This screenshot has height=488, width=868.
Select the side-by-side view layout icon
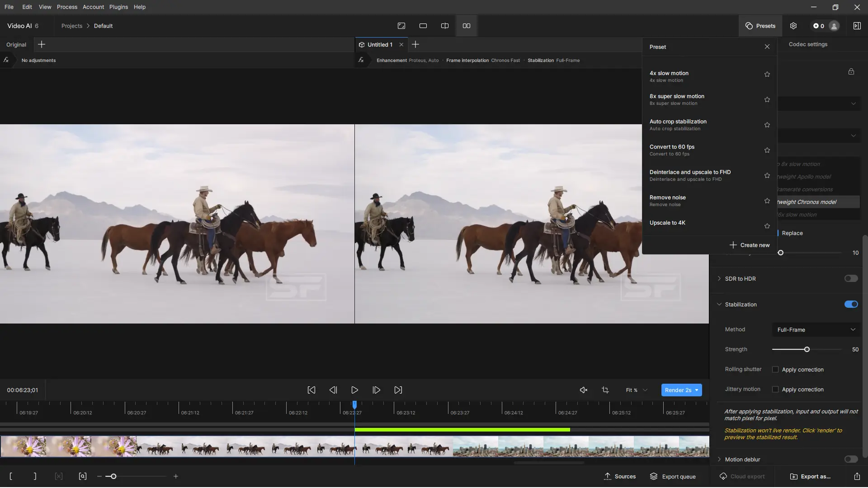click(x=466, y=26)
